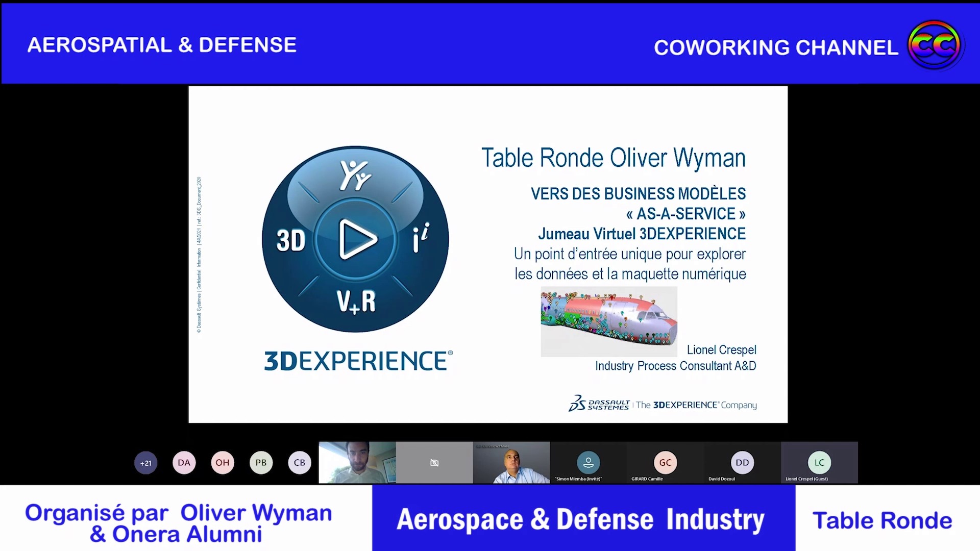Click the V+R quadrant of the compass
Screen dimensions: 980x551
pos(356,302)
